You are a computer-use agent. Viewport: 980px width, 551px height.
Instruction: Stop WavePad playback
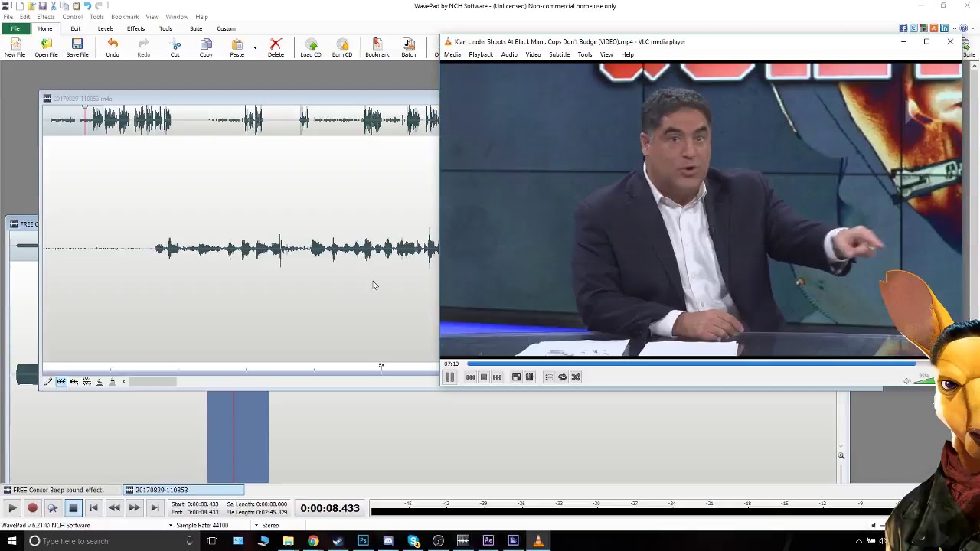(73, 507)
